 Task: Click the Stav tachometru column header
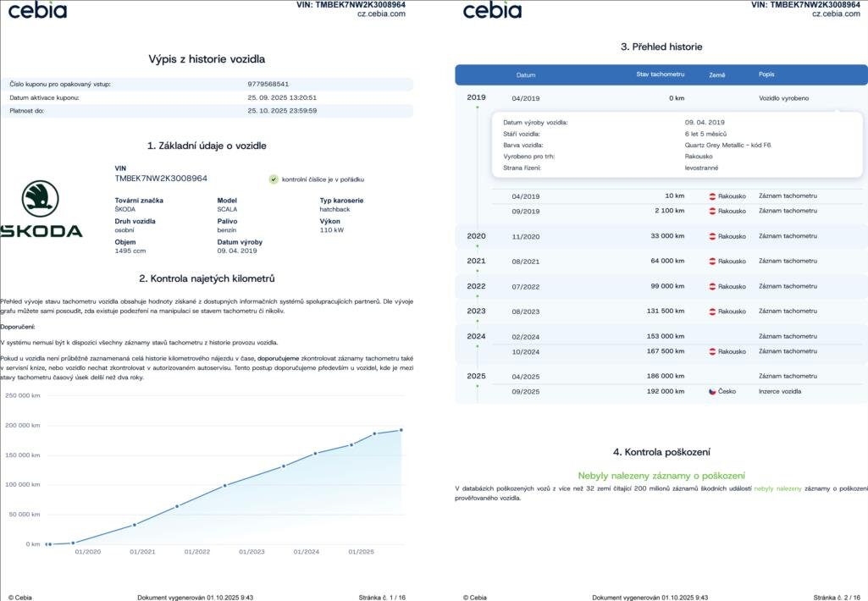660,75
